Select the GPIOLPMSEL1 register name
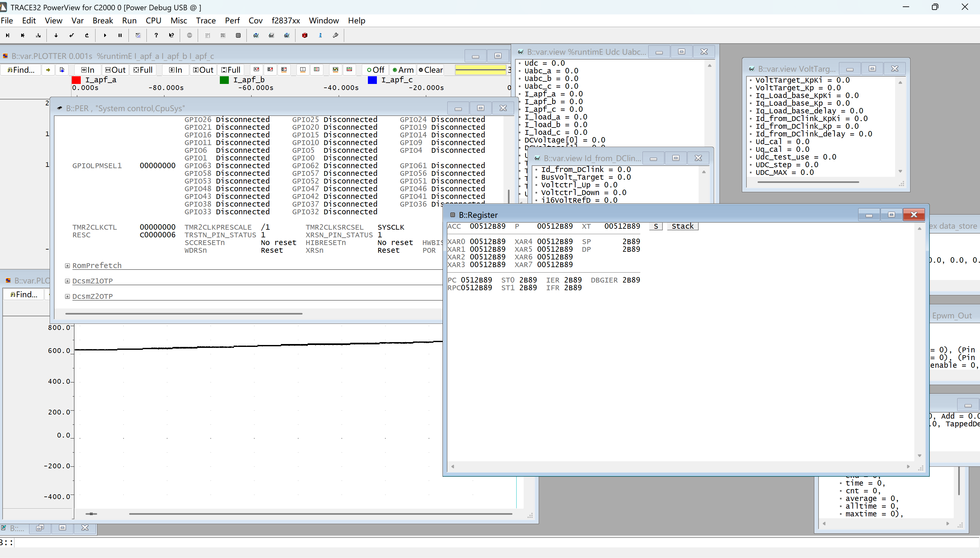The image size is (980, 558). point(97,166)
